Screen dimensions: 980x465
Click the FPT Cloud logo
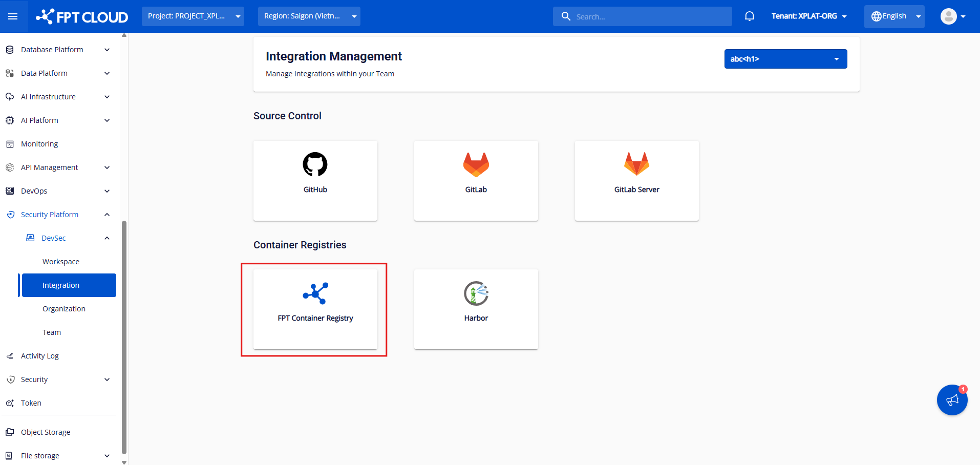[x=82, y=16]
